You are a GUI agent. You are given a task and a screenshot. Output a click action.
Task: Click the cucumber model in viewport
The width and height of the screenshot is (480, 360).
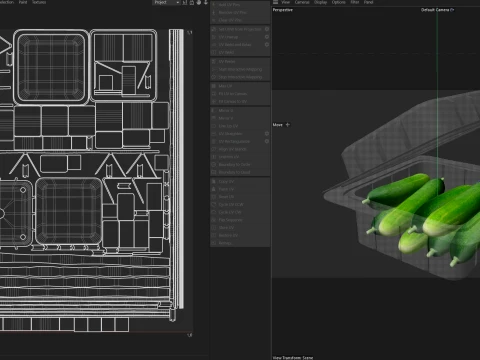[423, 217]
